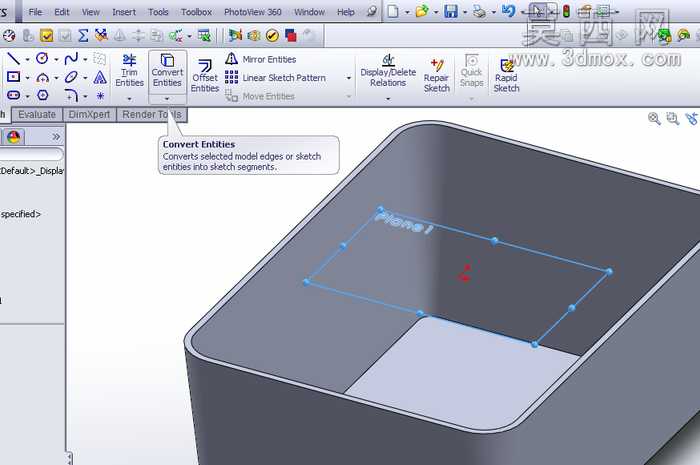The height and width of the screenshot is (465, 700).
Task: Open the File menu
Action: tap(35, 12)
